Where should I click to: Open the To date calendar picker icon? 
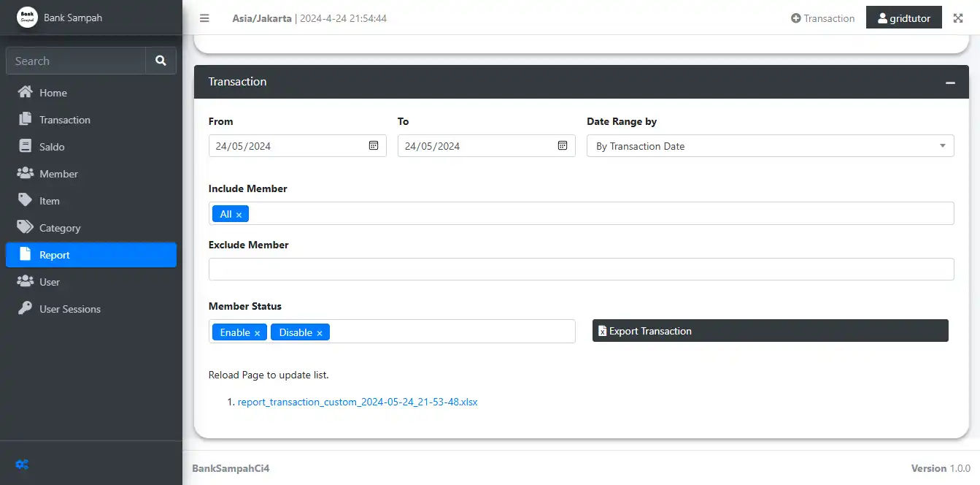click(563, 145)
